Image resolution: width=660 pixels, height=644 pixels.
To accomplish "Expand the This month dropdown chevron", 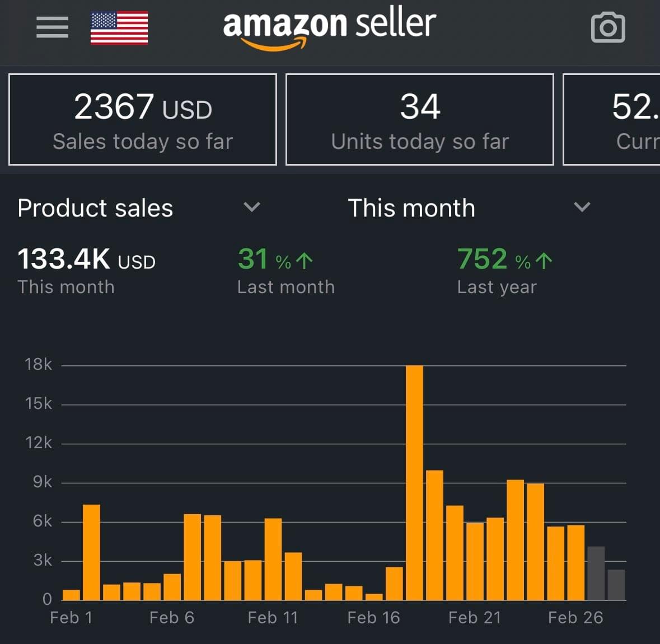I will pyautogui.click(x=582, y=208).
